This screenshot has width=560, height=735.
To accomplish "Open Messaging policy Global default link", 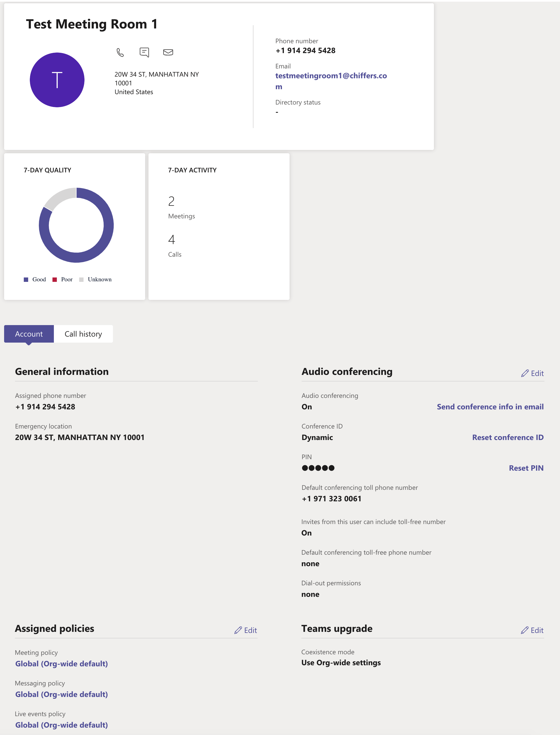I will [62, 694].
